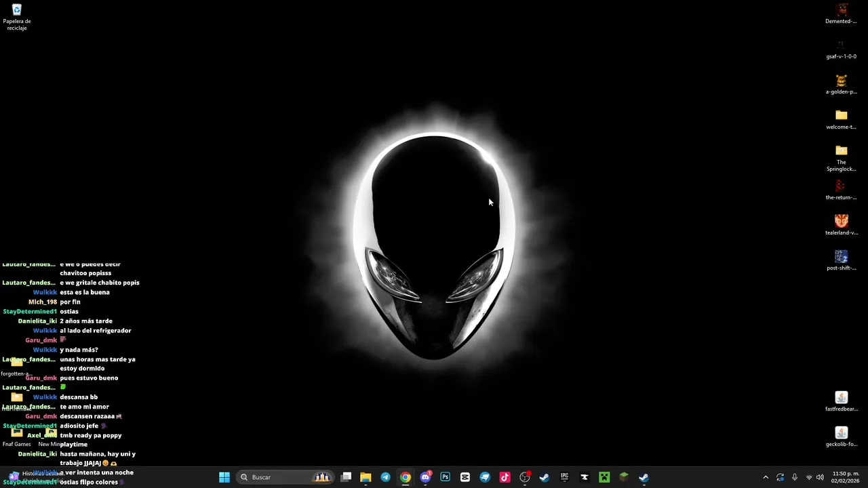Click chat message 'al lado del refrigerador'

[96, 331]
